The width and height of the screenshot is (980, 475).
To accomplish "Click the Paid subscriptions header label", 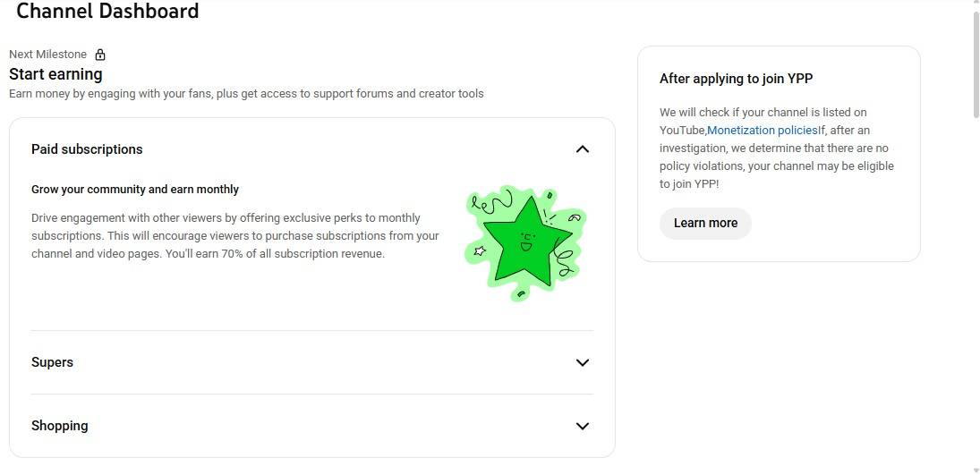I will coord(87,149).
